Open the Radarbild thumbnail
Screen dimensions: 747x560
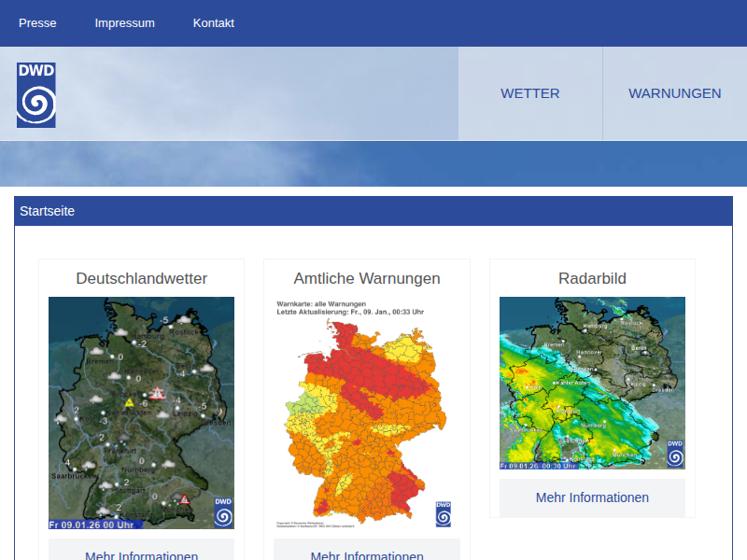592,383
